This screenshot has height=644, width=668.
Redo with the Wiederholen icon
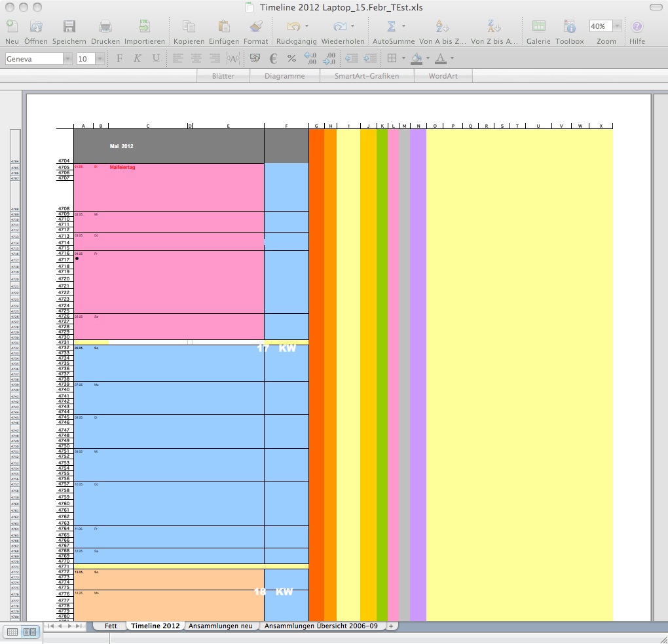coord(339,26)
